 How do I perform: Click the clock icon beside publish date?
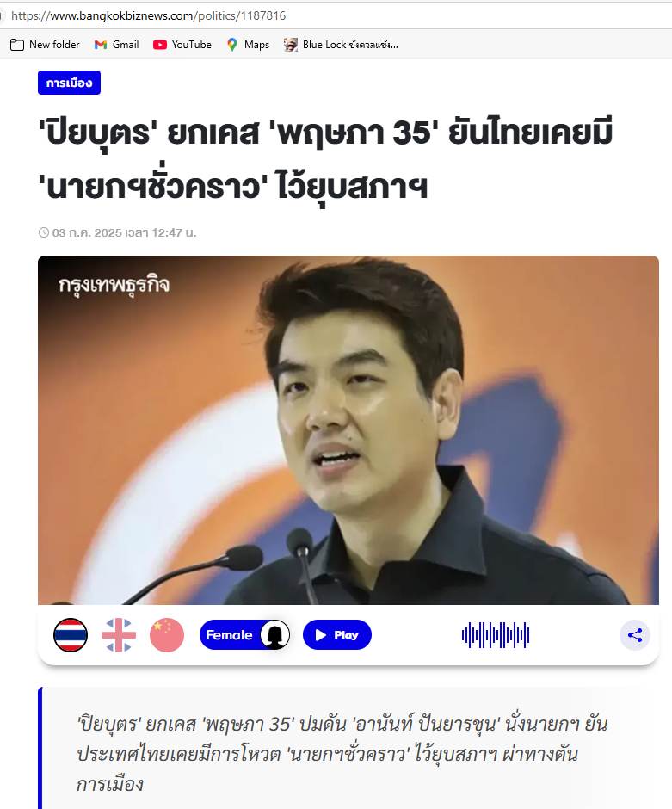[x=44, y=232]
